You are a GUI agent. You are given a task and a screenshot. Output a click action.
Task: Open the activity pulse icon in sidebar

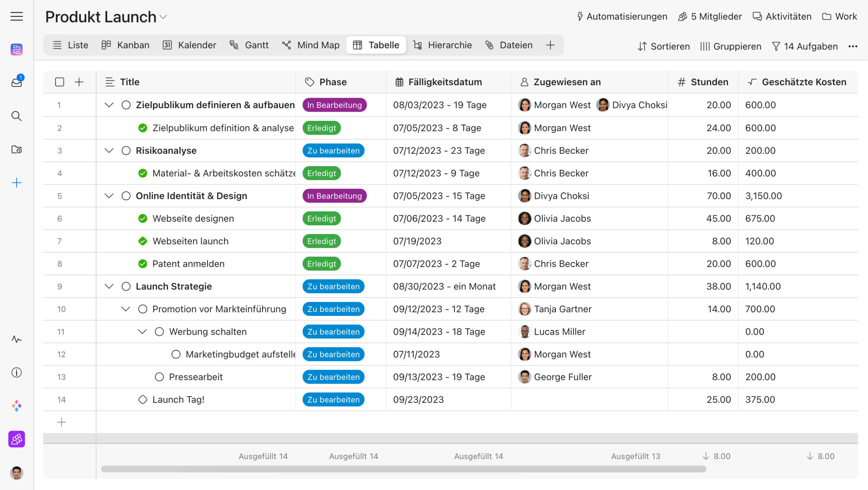[x=16, y=339]
